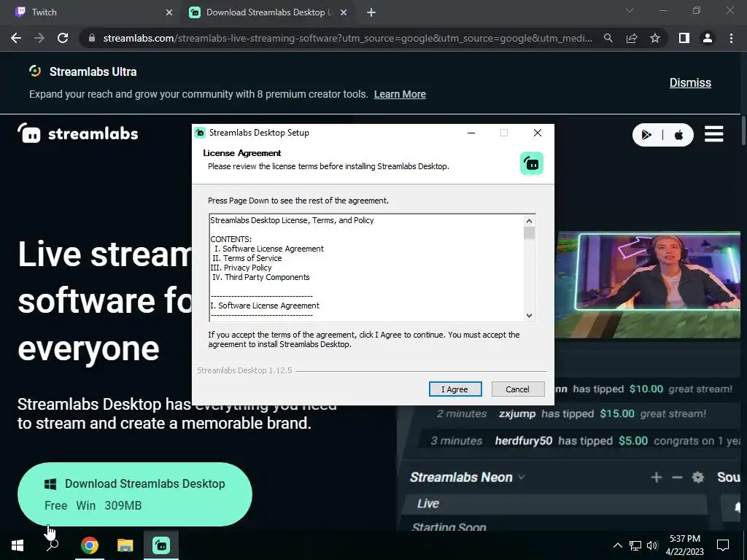The height and width of the screenshot is (560, 747).
Task: Click setup dialog title bar icon
Action: tap(201, 133)
